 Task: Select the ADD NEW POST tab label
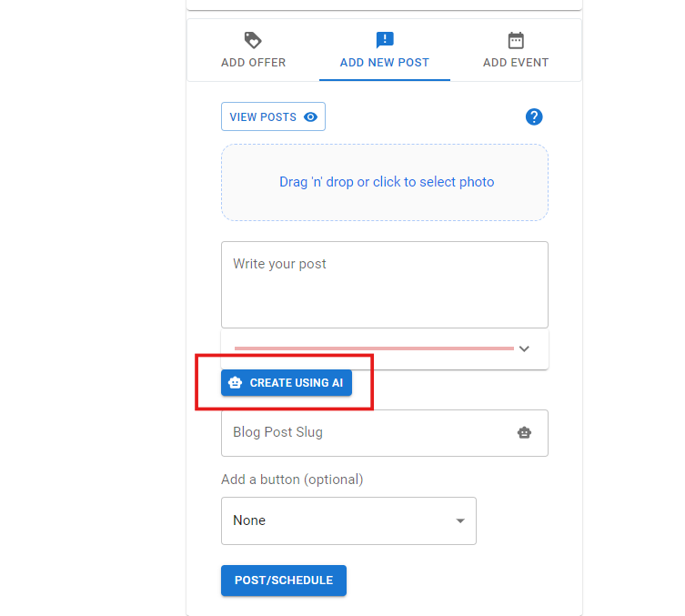tap(384, 63)
